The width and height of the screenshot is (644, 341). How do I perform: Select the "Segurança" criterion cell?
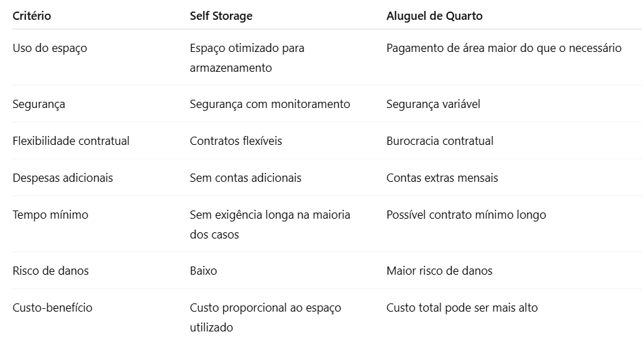[x=39, y=104]
